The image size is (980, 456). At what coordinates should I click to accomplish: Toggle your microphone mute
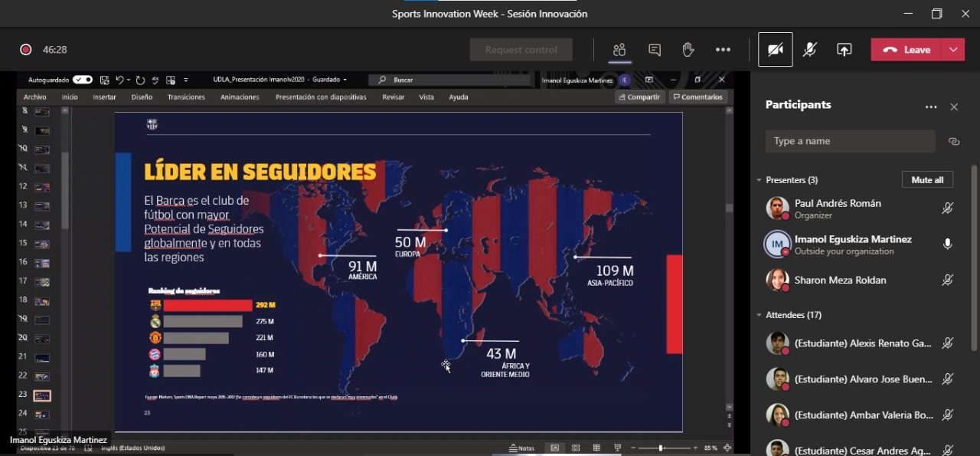pos(809,50)
